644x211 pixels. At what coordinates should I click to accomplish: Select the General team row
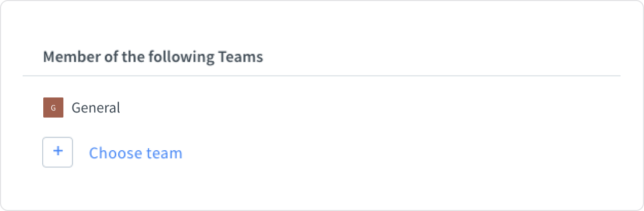click(96, 108)
